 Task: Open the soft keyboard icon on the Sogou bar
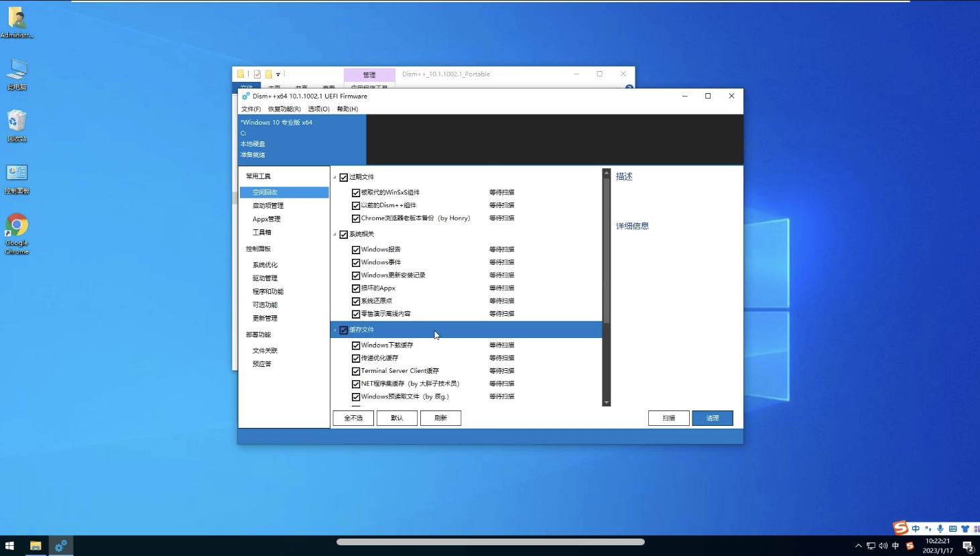tap(953, 529)
